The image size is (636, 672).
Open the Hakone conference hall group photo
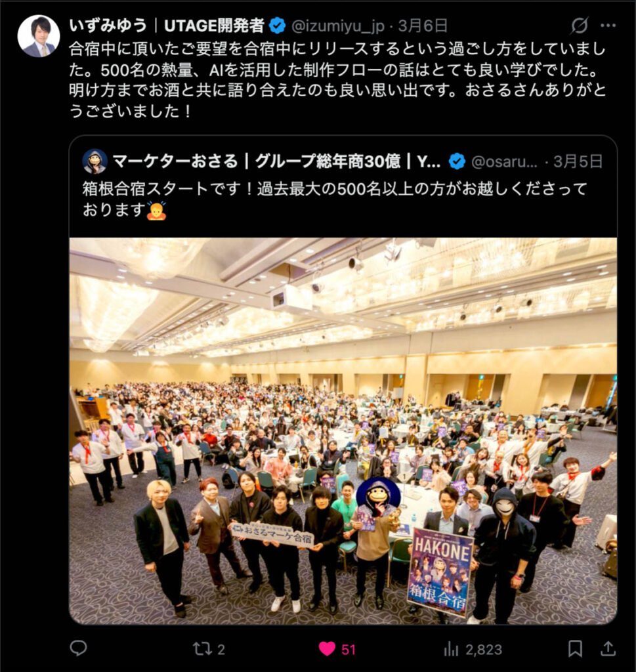tap(343, 430)
